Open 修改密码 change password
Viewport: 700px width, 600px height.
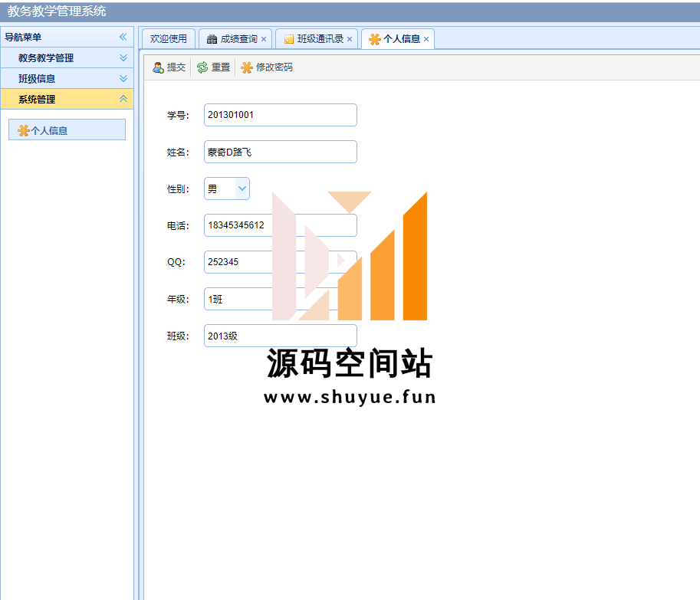pos(267,67)
